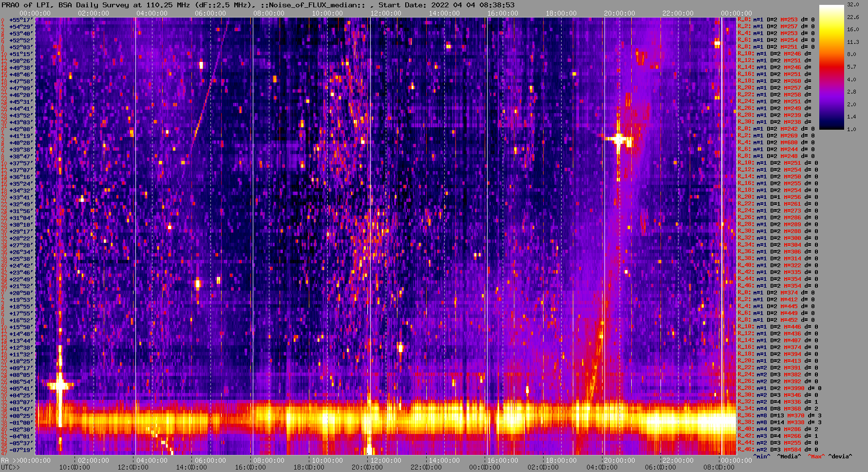Screen dimensions: 868x472
Task: Click the declination label +12°38'
Action: (x=20, y=347)
